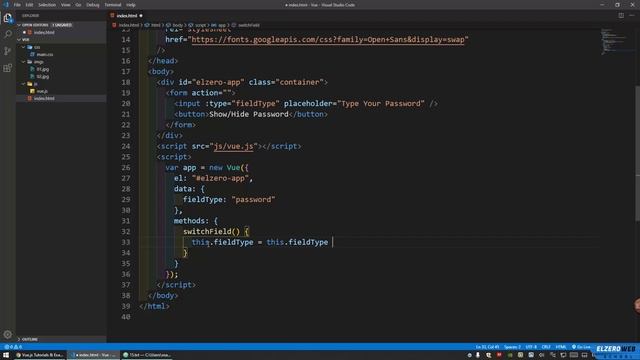Click the "#elzero-app" string on line 27
Image resolution: width=640 pixels, height=360 pixels.
tap(220, 178)
